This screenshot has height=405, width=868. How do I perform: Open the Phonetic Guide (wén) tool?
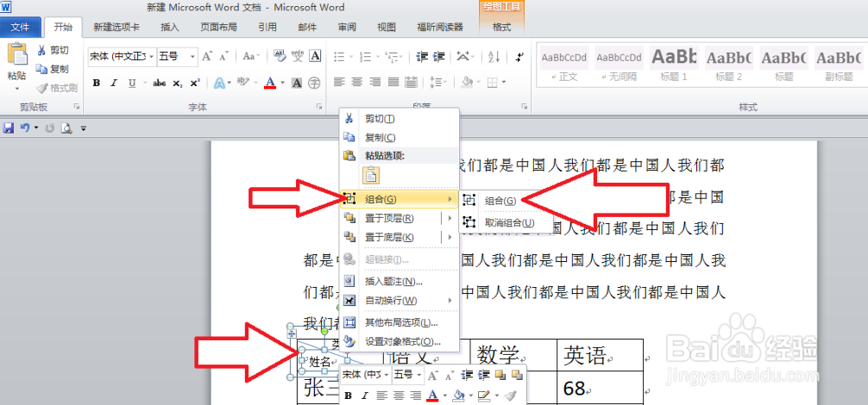pos(298,56)
